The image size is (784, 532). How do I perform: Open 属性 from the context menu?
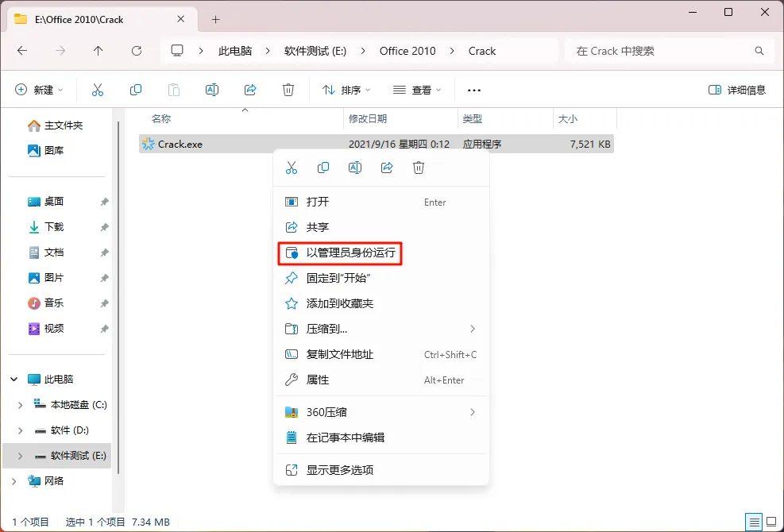(x=381, y=380)
